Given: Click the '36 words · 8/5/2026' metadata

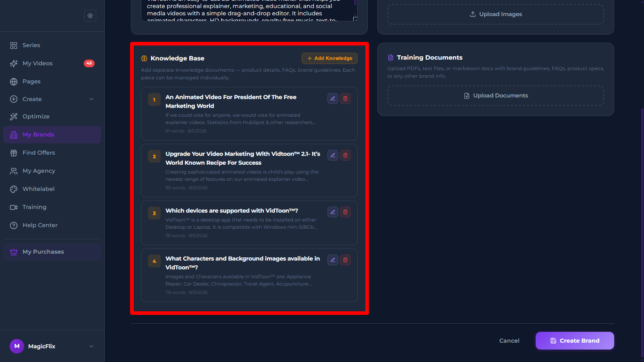Looking at the screenshot, I should click(x=186, y=236).
